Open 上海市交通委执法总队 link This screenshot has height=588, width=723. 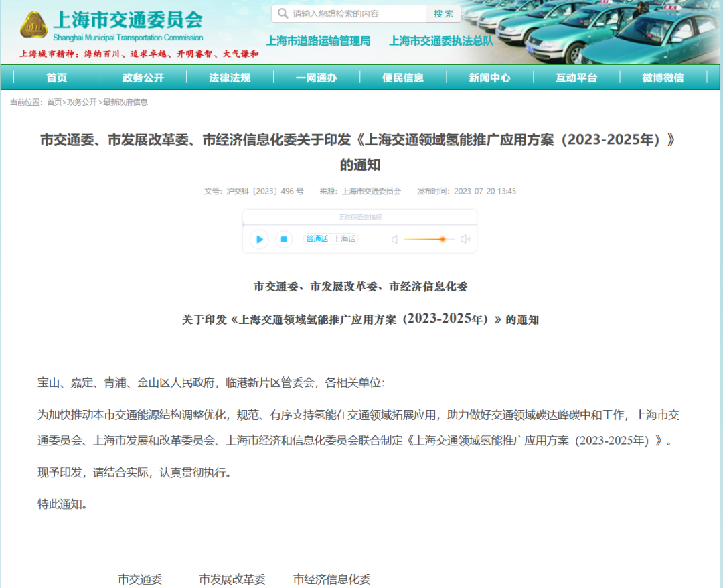pos(441,41)
